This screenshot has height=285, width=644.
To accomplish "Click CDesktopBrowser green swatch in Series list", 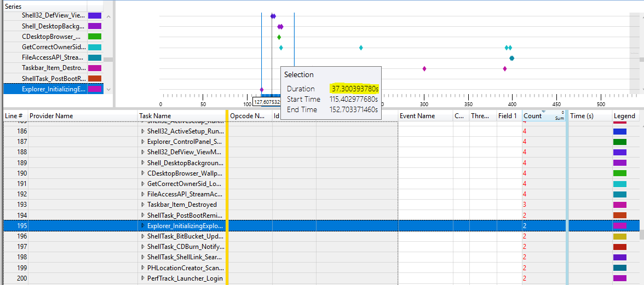I will click(x=94, y=37).
